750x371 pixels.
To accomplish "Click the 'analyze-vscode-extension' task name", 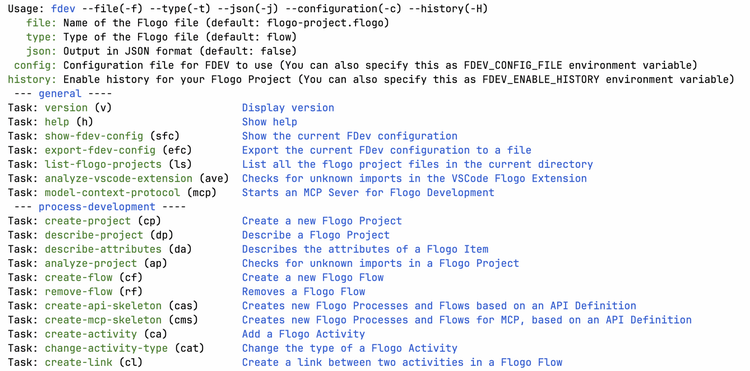I will (x=118, y=178).
